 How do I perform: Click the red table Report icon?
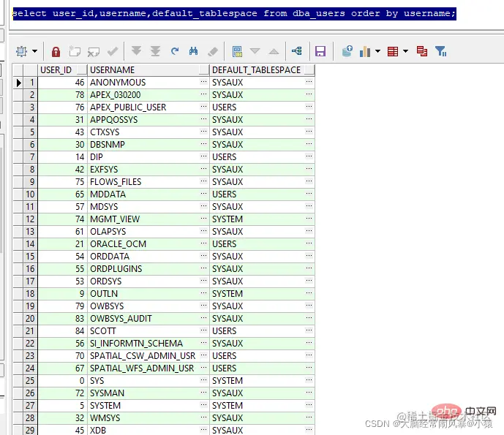(393, 51)
